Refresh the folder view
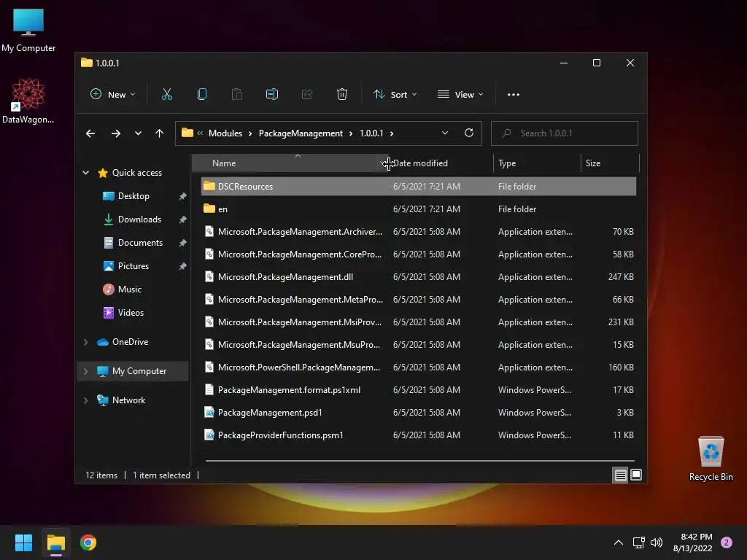 (x=469, y=133)
